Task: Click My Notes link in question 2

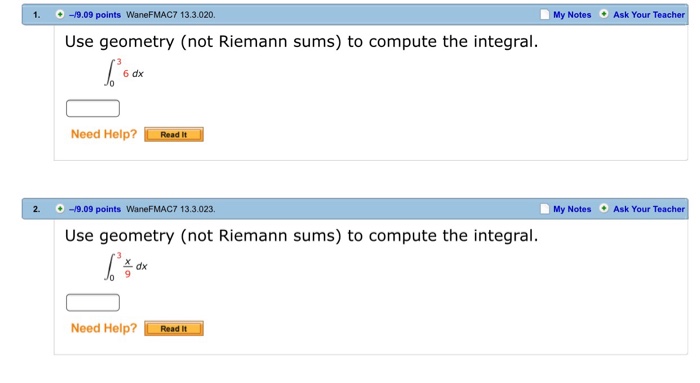Action: [572, 209]
